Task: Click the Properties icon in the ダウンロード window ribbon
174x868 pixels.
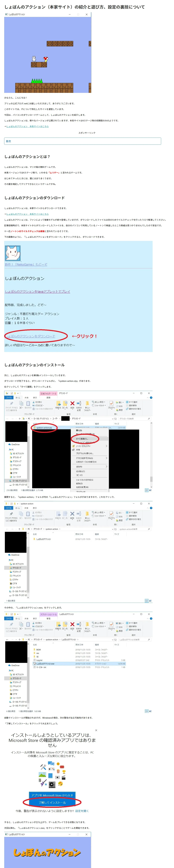Action: [x=111, y=403]
